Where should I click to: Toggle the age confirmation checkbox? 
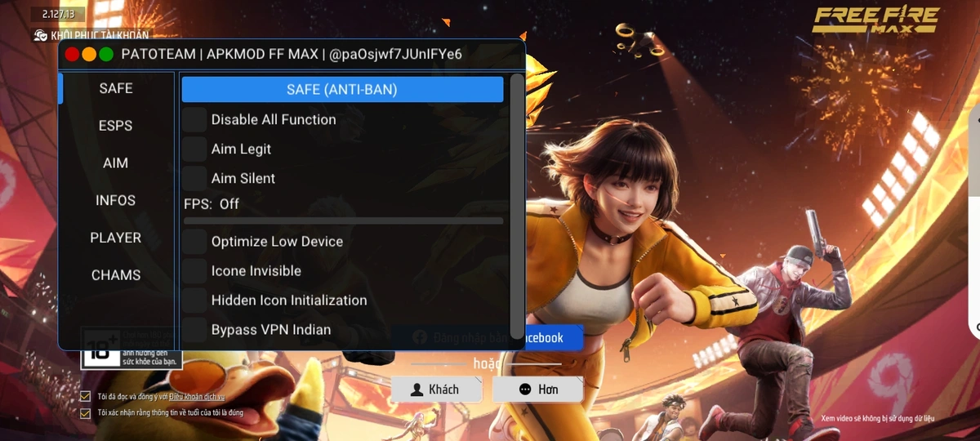tap(86, 413)
